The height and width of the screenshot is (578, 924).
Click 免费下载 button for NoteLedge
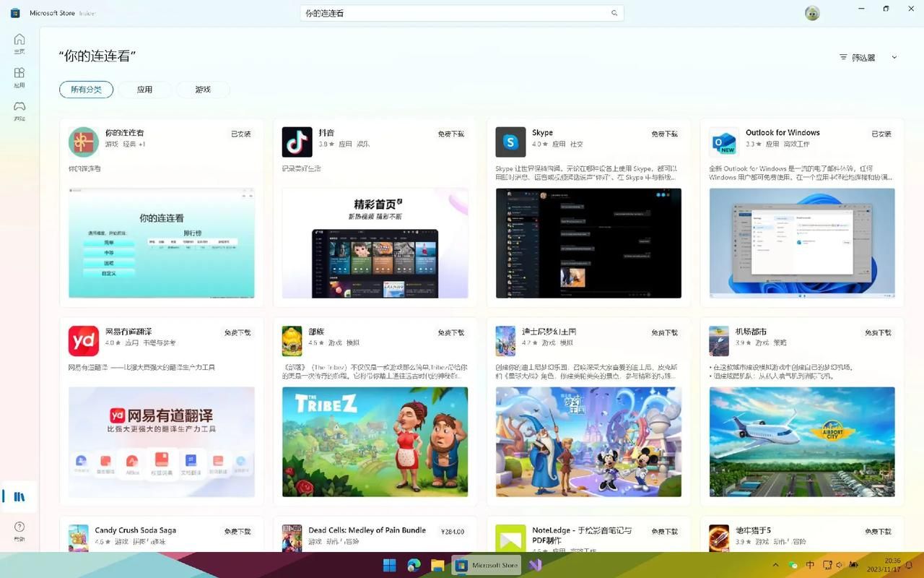click(665, 532)
